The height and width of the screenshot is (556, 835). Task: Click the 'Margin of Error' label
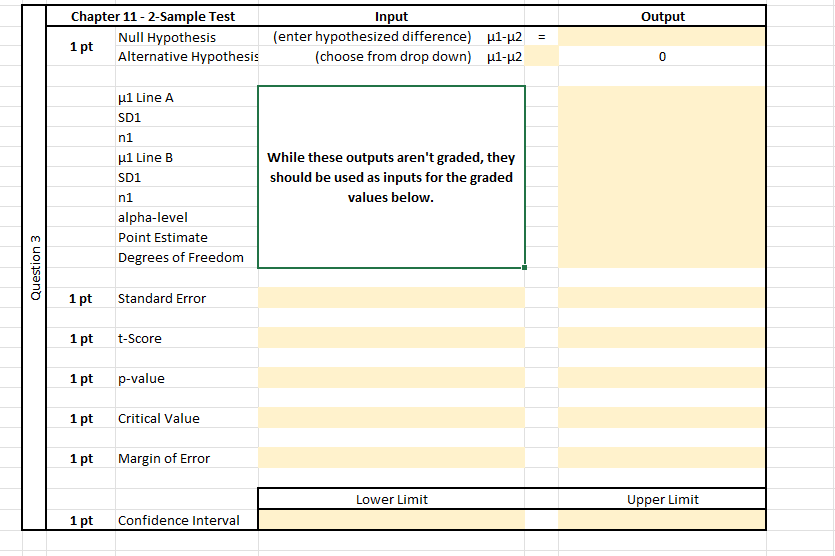tap(164, 459)
